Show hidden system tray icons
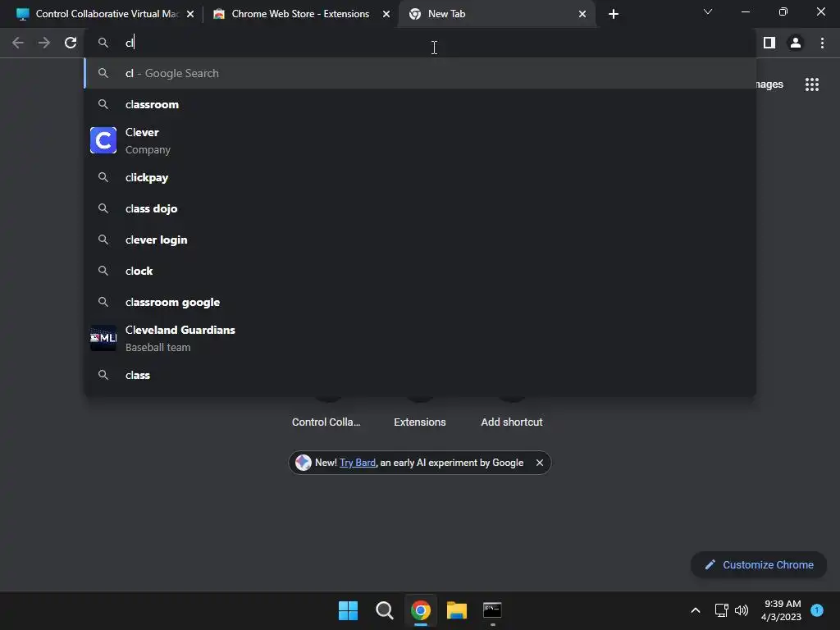840x630 pixels. [x=696, y=610]
